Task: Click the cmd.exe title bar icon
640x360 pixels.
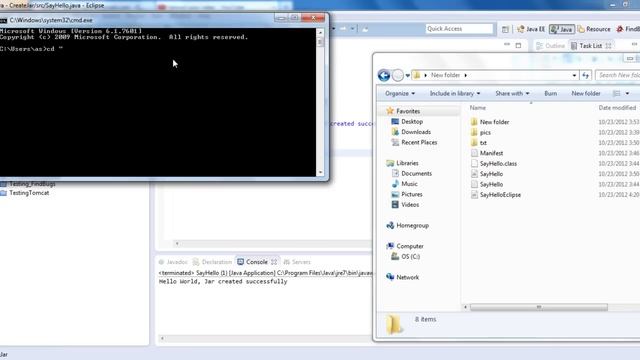Action: point(4,20)
